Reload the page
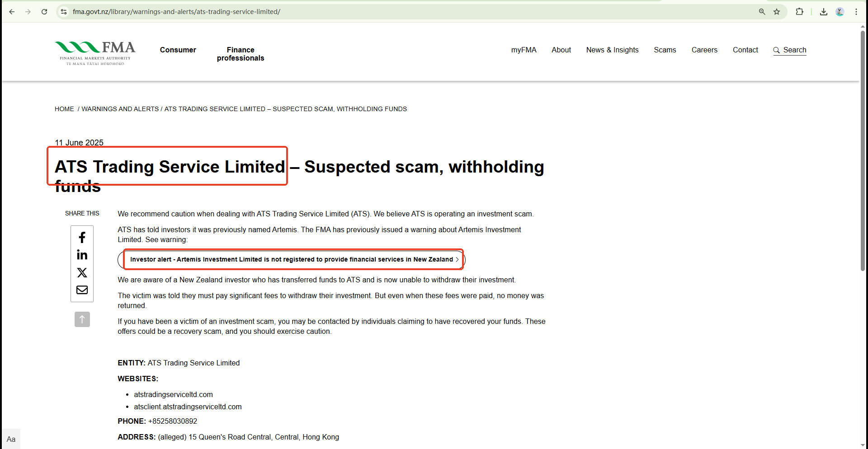 coord(44,12)
